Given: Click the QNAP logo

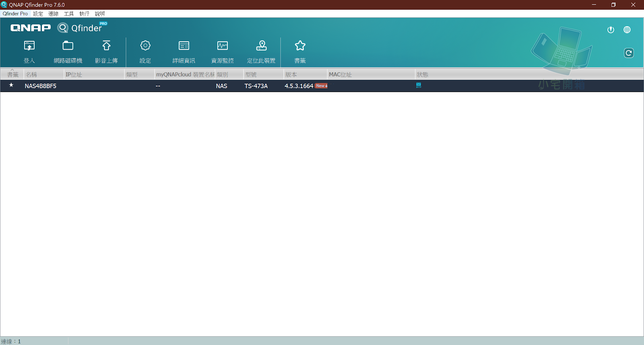Looking at the screenshot, I should click(x=31, y=28).
